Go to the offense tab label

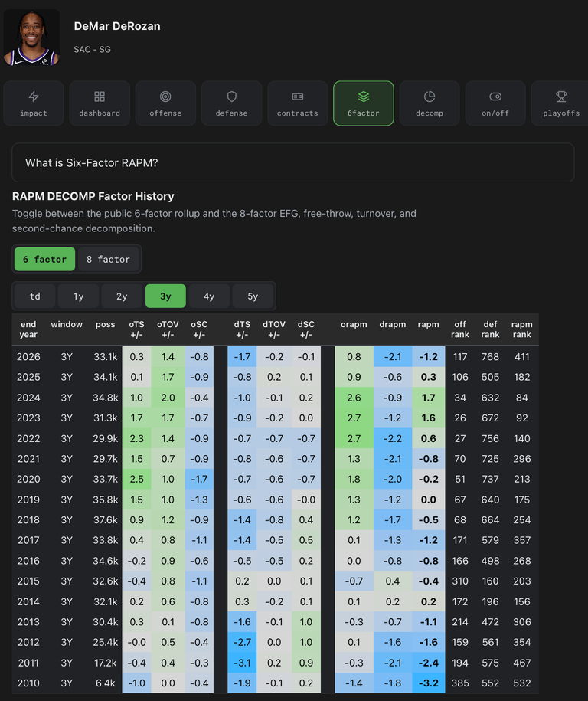coord(165,113)
